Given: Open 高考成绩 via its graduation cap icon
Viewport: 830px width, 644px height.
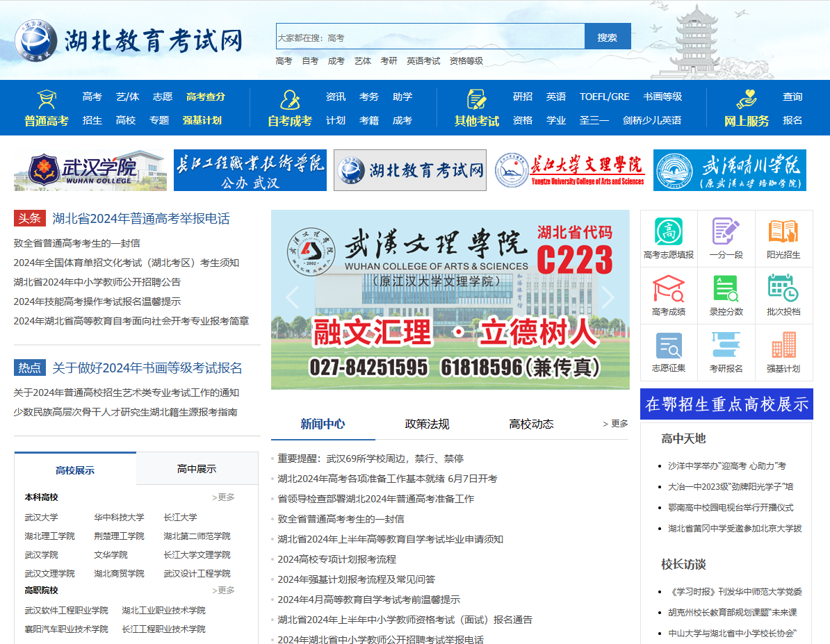Looking at the screenshot, I should [668, 288].
